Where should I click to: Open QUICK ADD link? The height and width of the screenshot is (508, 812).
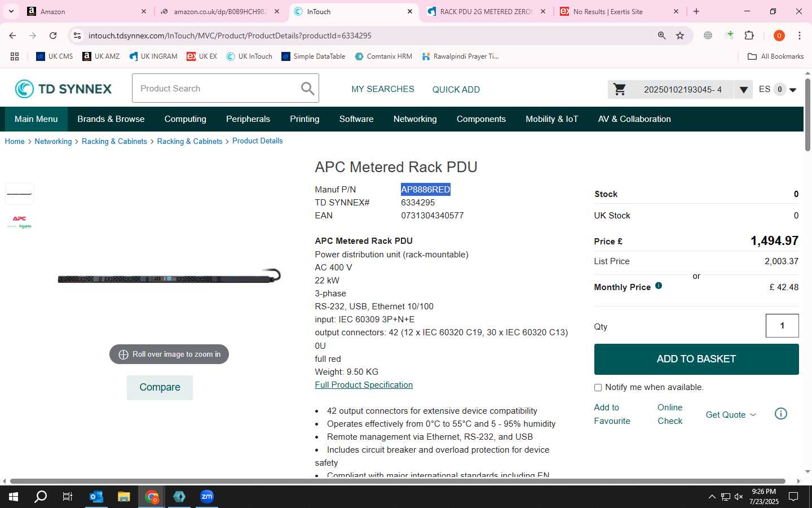[x=456, y=89]
